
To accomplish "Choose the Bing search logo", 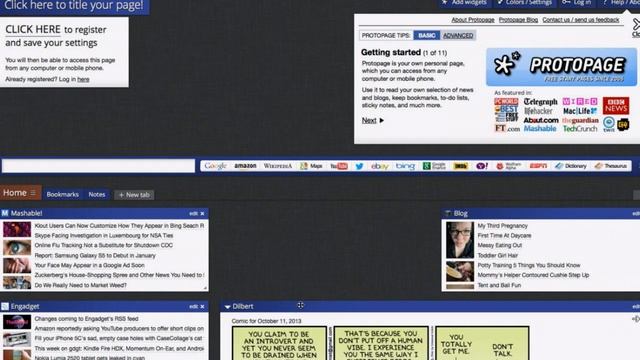I will coord(405,166).
